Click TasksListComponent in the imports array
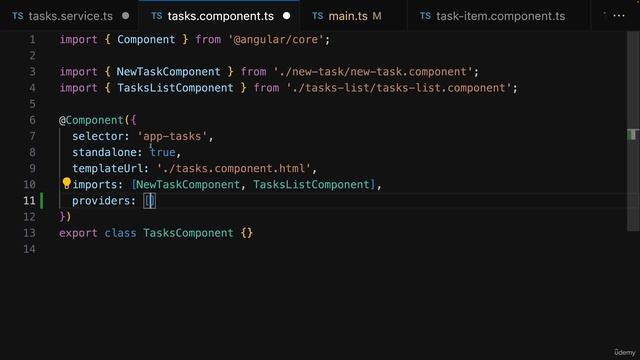The height and width of the screenshot is (360, 640). (x=311, y=184)
